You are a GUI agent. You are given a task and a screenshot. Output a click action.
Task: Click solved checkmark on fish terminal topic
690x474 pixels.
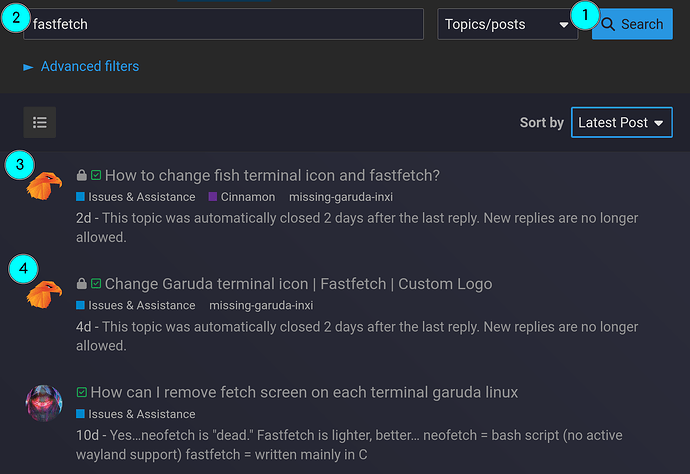tap(96, 175)
